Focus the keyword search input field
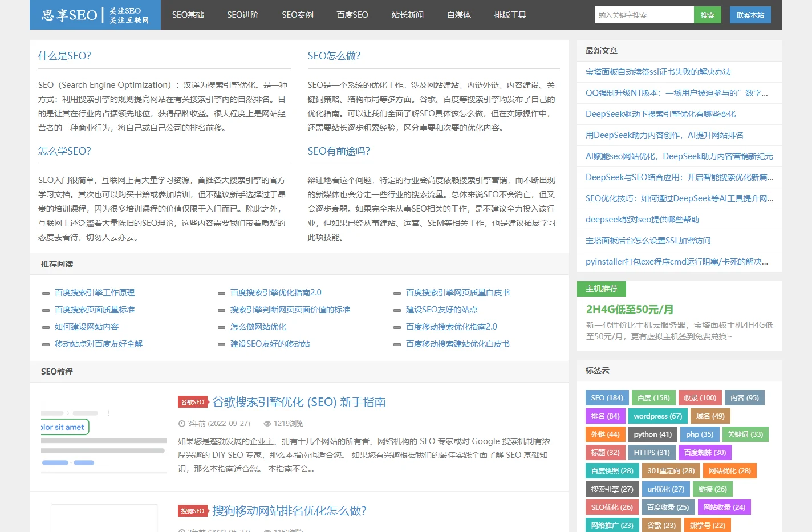 point(644,15)
